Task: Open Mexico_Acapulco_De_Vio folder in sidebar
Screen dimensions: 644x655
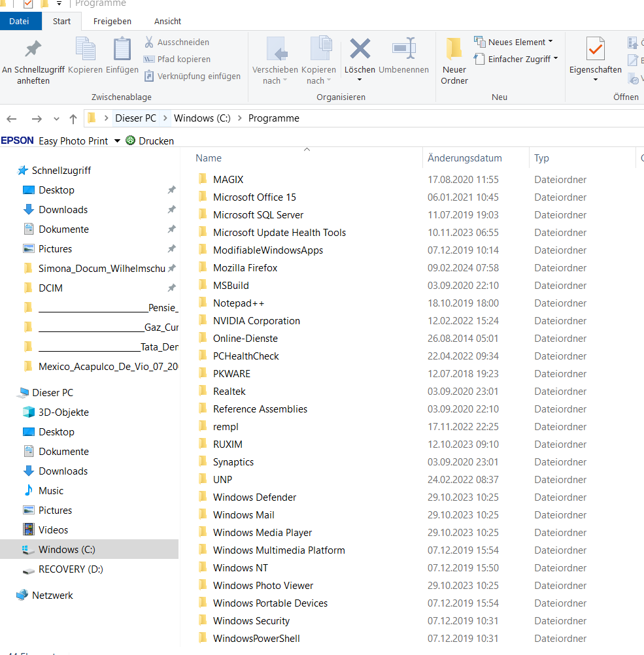Action: [108, 367]
